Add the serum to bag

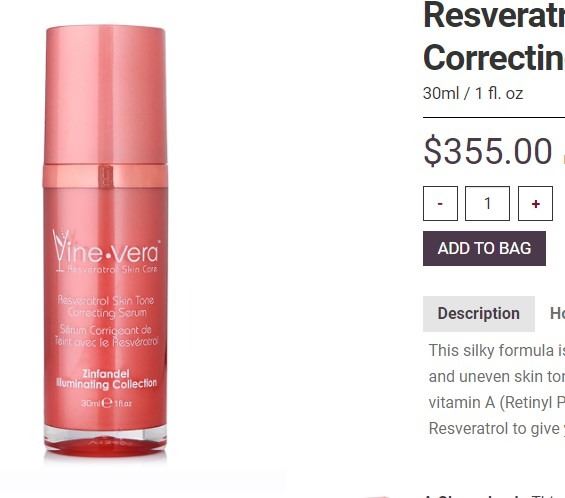tap(484, 249)
